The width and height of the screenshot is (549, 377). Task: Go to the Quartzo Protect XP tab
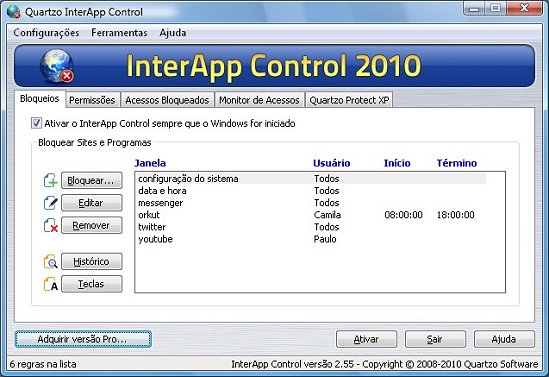pos(349,100)
